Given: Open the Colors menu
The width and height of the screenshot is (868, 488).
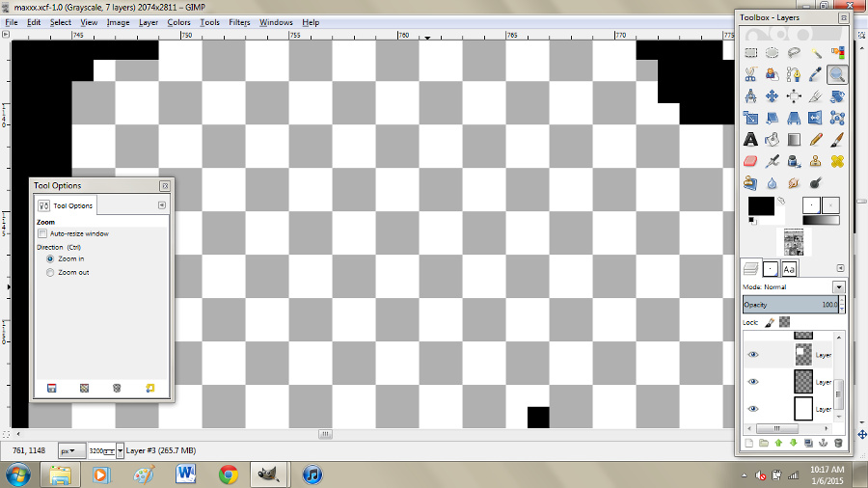Looking at the screenshot, I should [178, 21].
